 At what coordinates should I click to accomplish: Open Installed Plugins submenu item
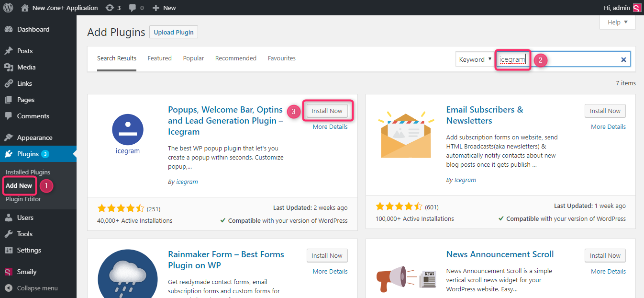pyautogui.click(x=28, y=172)
